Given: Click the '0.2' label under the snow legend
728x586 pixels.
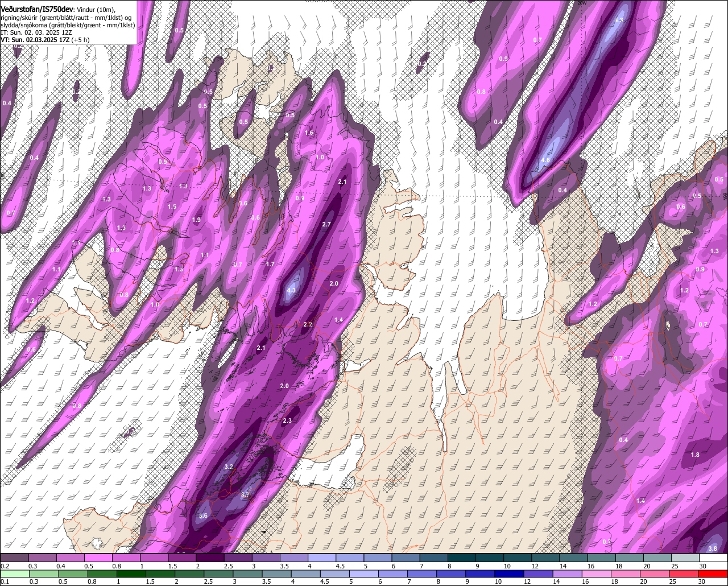Looking at the screenshot, I should pos(5,566).
